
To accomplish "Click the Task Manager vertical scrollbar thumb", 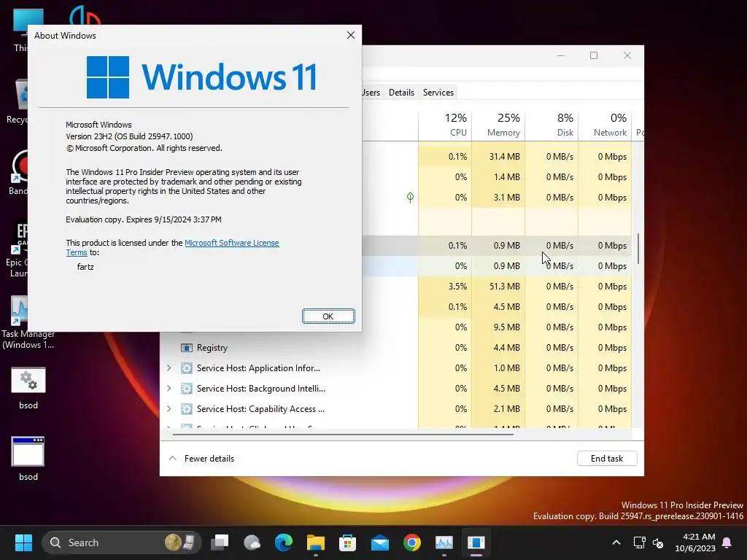I will (x=638, y=248).
